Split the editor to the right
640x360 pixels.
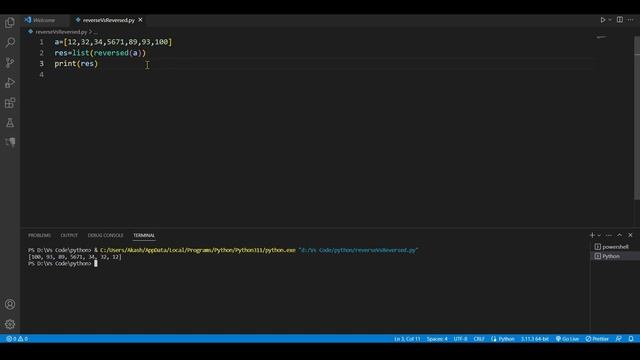coord(620,20)
